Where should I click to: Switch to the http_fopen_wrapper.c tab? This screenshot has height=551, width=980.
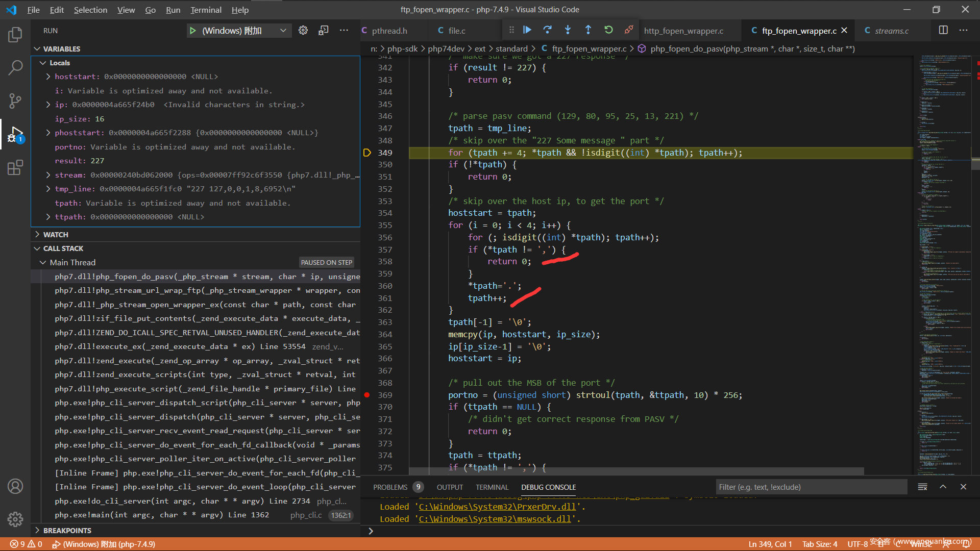683,31
